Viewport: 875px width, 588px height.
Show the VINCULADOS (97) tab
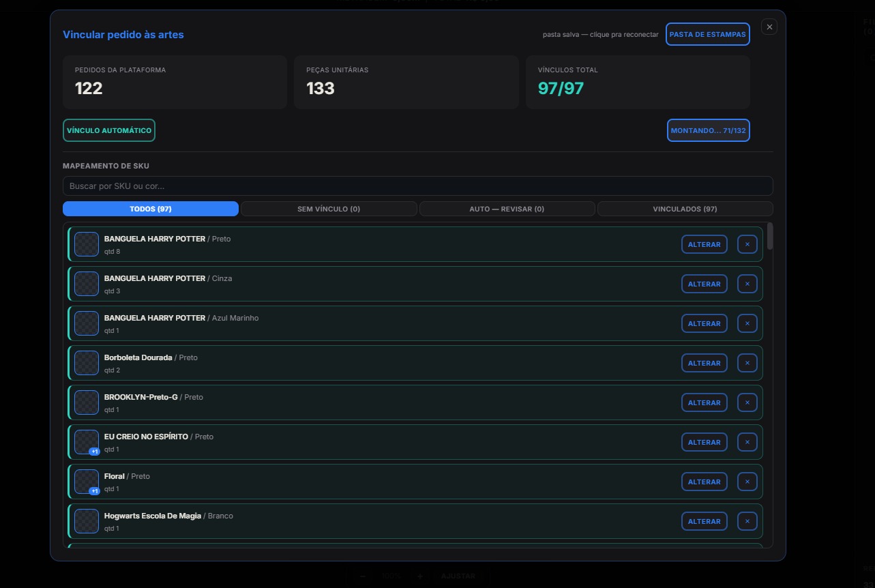[x=685, y=209]
